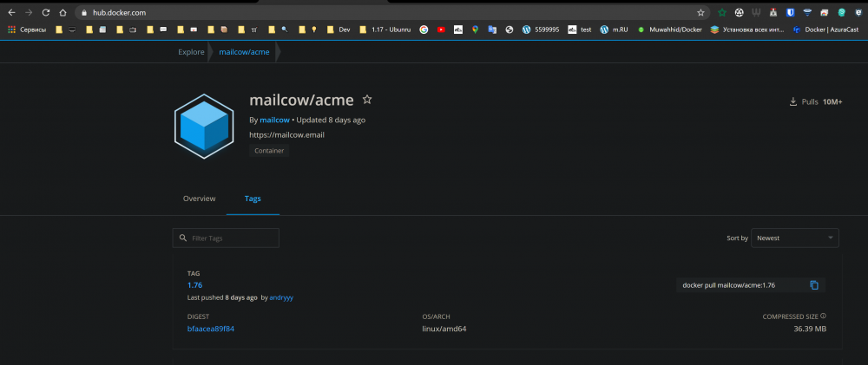This screenshot has height=365, width=868.
Task: Open the Установка всех инт... bookmark
Action: click(747, 29)
